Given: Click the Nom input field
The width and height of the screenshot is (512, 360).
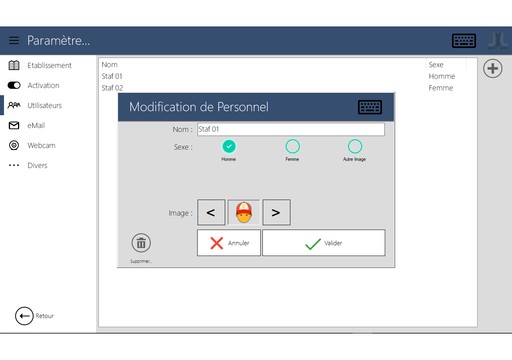Looking at the screenshot, I should 291,129.
